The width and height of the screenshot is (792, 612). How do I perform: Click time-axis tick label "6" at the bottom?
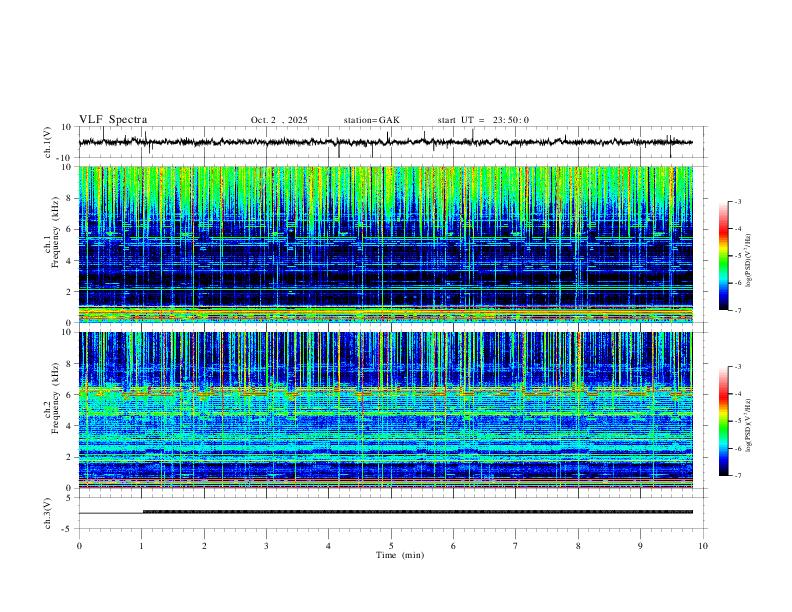tap(454, 546)
